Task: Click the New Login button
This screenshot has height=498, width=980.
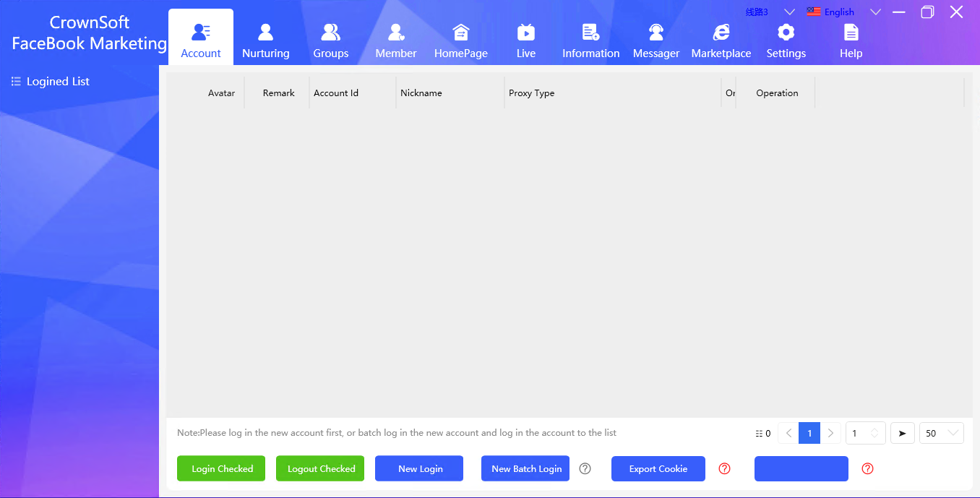Action: [419, 468]
